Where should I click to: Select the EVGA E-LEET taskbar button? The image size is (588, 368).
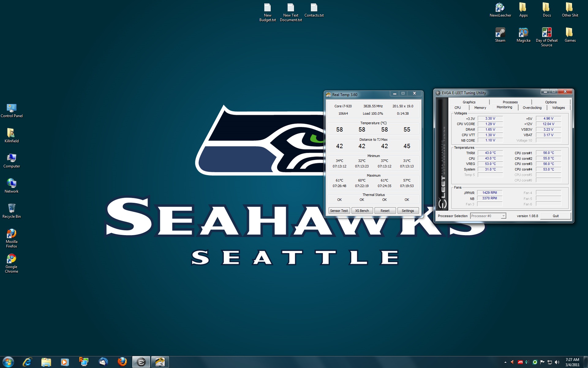[141, 362]
